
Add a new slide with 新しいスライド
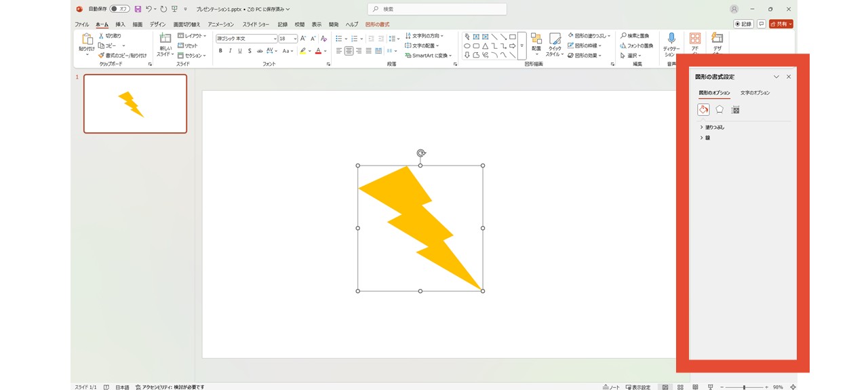tap(165, 44)
